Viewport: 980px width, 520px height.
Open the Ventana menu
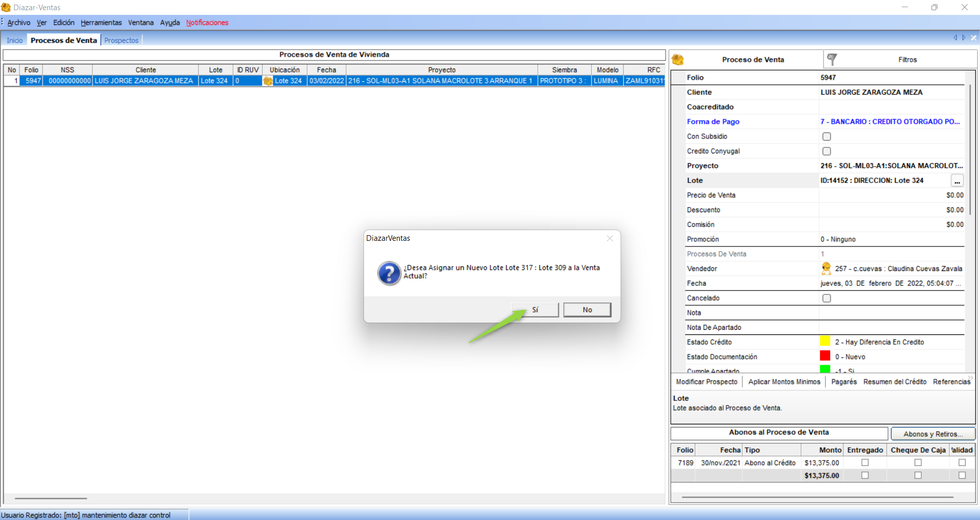[141, 22]
